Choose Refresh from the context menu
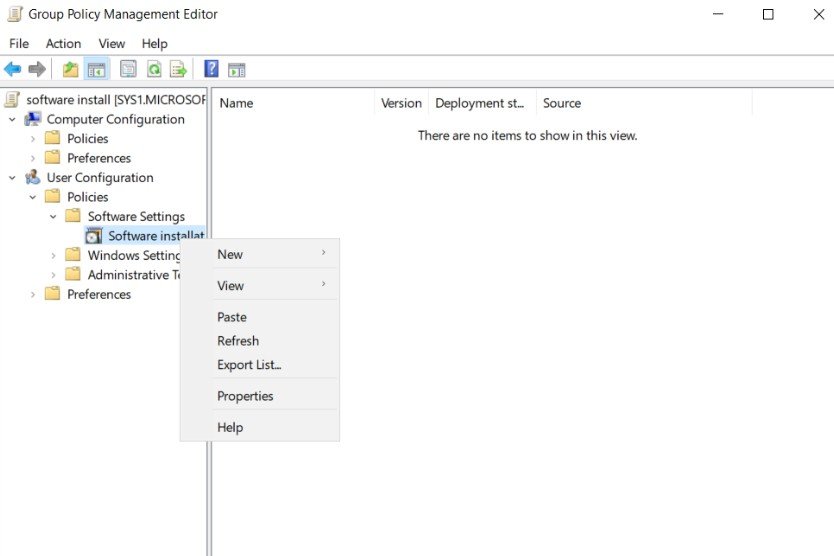 (260, 341)
